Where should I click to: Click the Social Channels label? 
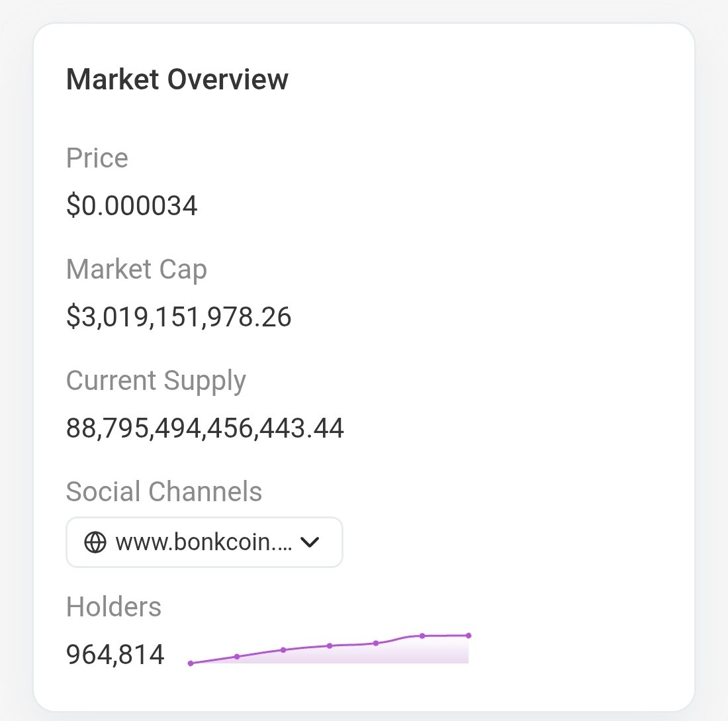point(164,491)
